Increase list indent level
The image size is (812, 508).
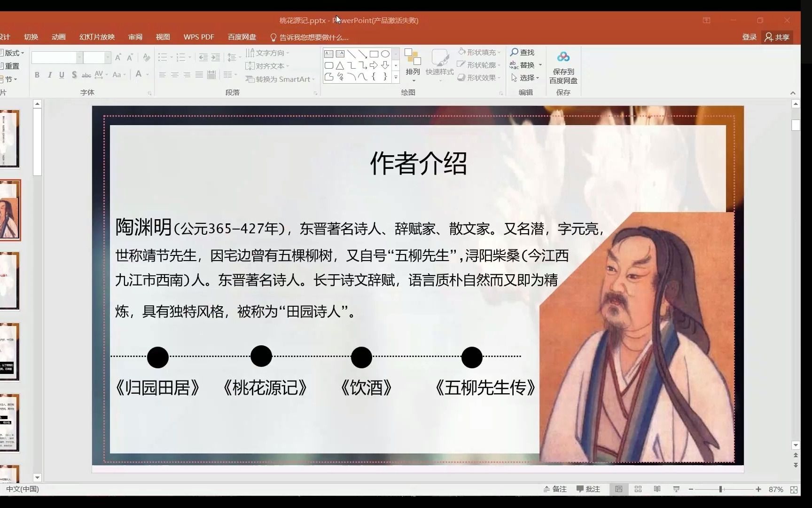click(216, 57)
